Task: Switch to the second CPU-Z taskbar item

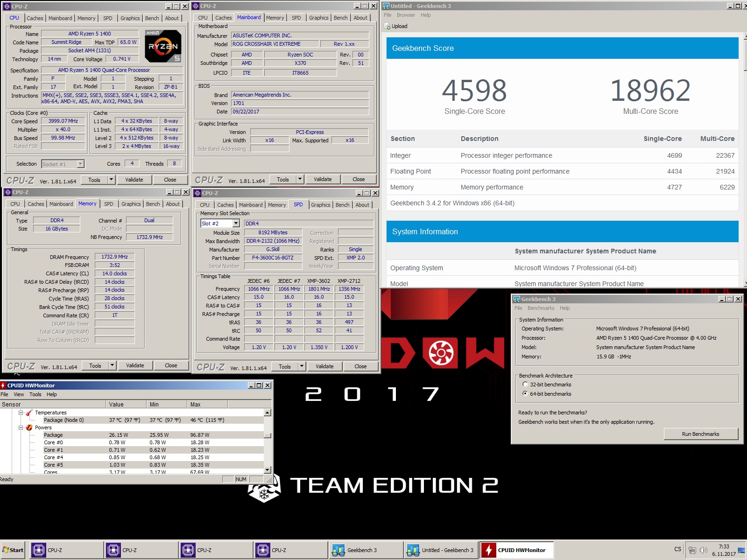Action: [x=141, y=550]
